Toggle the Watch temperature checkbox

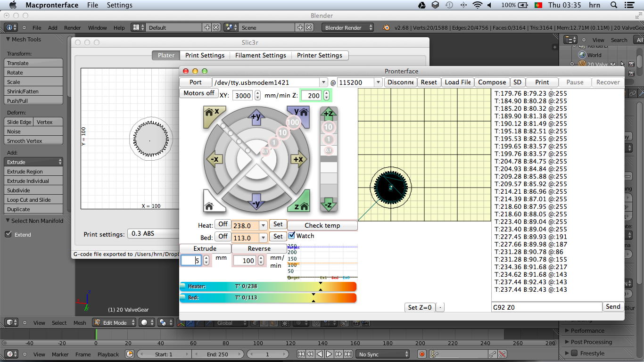[292, 236]
